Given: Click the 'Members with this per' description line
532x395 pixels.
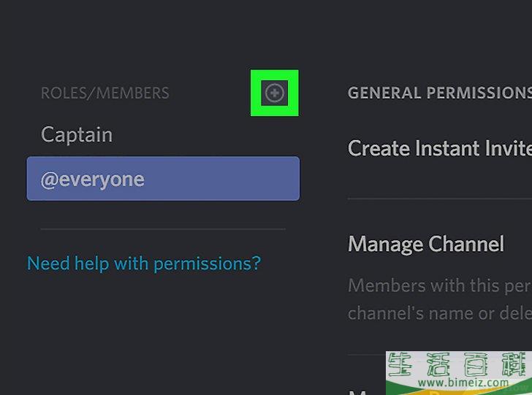Looking at the screenshot, I should [439, 284].
